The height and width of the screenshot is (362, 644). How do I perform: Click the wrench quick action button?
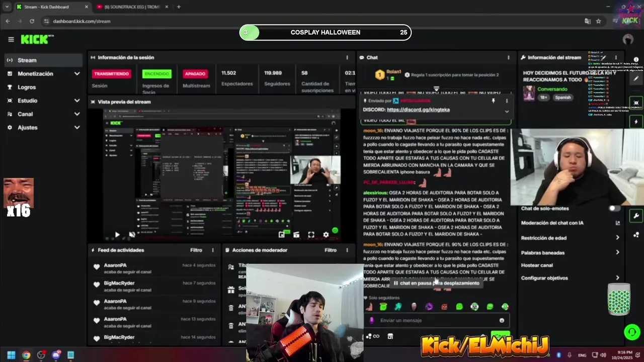tap(636, 216)
